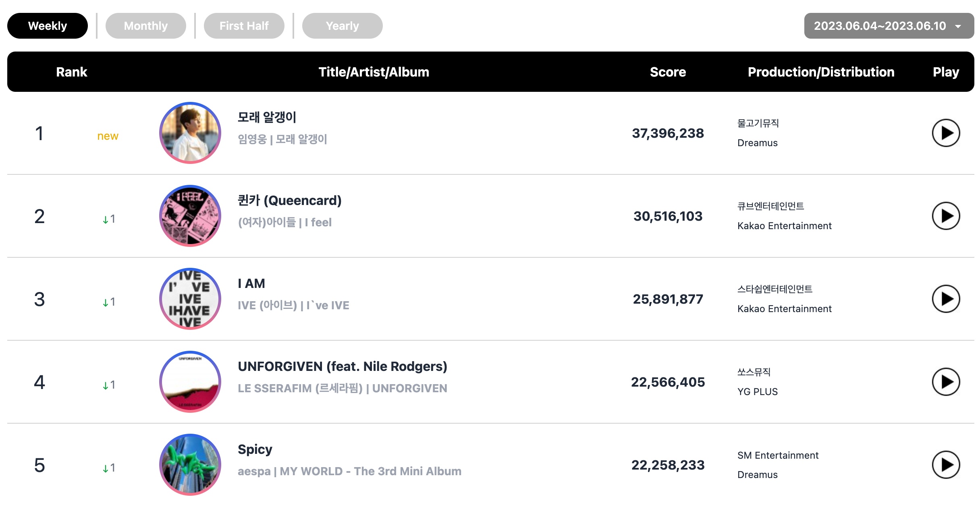The height and width of the screenshot is (505, 980).
Task: Play the rank 1 song 모래 알갱이
Action: [946, 133]
